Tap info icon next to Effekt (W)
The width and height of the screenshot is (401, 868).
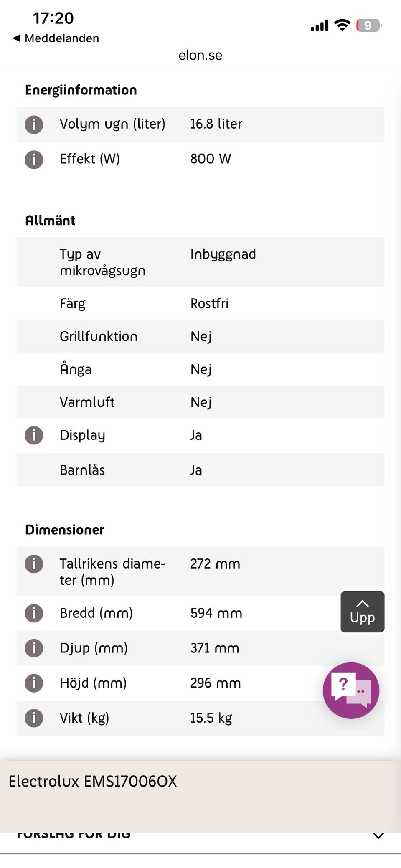pyautogui.click(x=34, y=160)
